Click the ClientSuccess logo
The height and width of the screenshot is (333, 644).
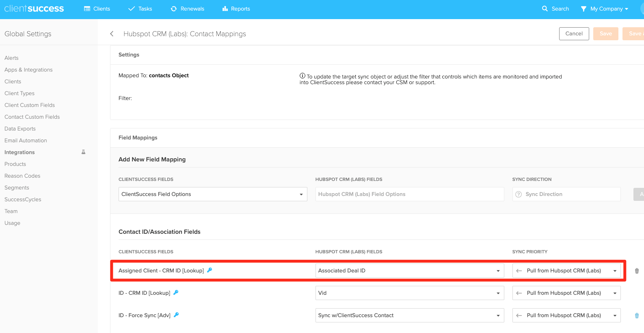point(34,9)
